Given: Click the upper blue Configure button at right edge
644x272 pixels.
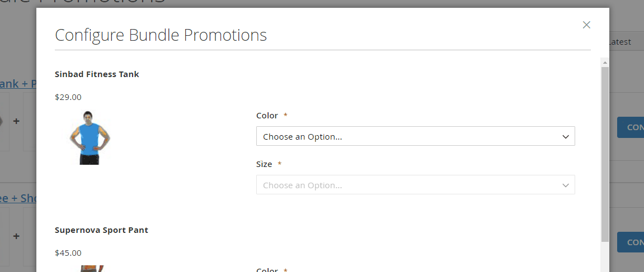Looking at the screenshot, I should pyautogui.click(x=631, y=127).
